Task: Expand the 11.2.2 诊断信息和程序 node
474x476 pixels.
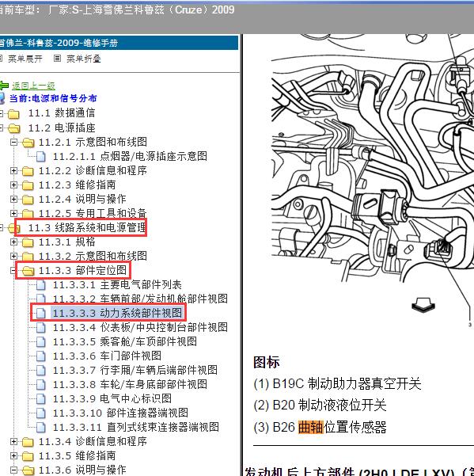Action: (x=13, y=170)
